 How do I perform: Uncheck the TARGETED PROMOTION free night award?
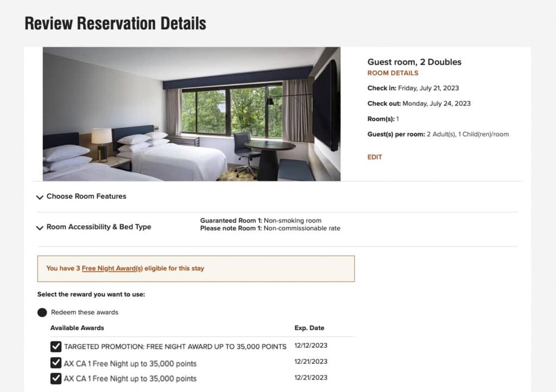coord(55,346)
